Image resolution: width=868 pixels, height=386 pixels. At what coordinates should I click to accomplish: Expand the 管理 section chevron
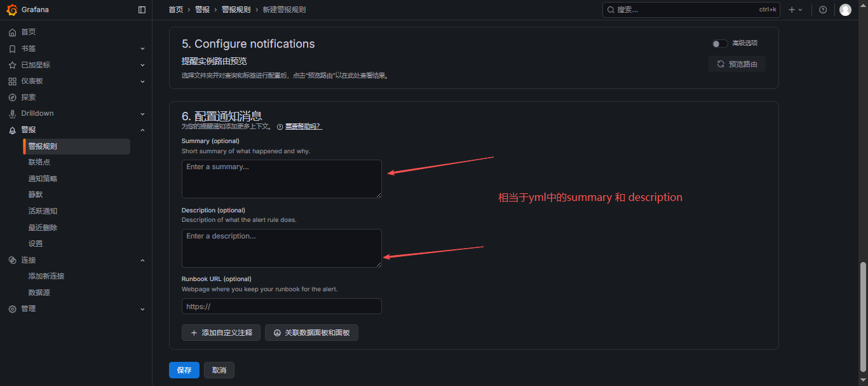click(x=142, y=308)
